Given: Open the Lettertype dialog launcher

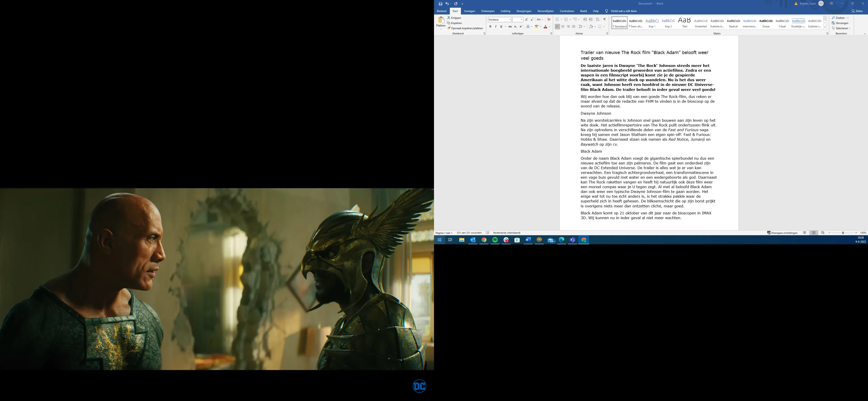Looking at the screenshot, I should point(551,34).
